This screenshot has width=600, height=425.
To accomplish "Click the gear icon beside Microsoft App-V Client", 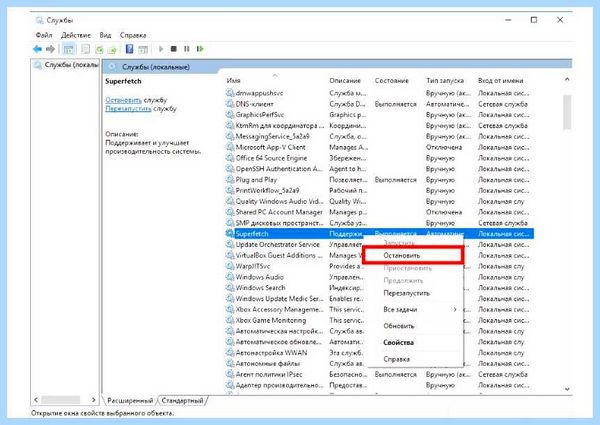I will pyautogui.click(x=230, y=147).
